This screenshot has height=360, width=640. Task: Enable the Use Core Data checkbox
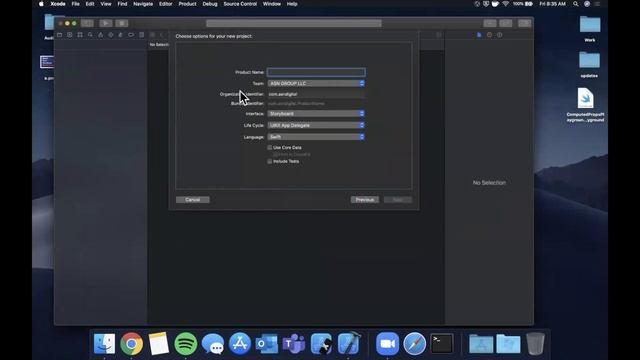pos(269,147)
